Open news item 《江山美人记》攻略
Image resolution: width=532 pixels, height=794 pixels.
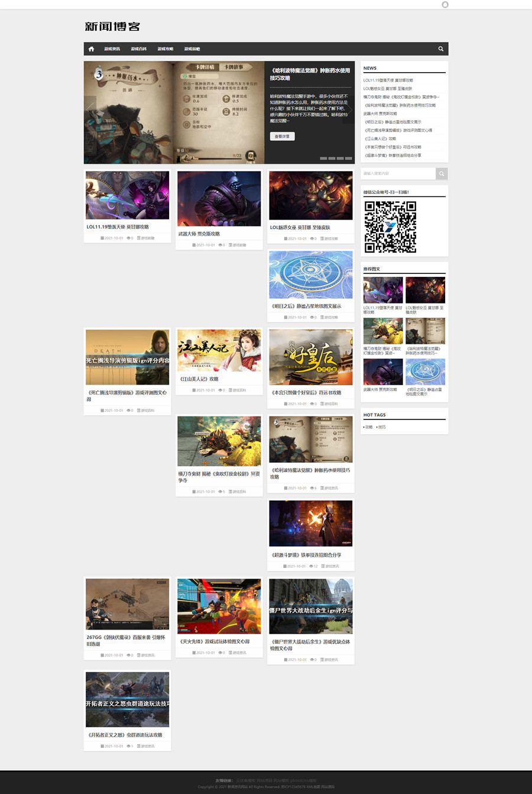click(379, 138)
